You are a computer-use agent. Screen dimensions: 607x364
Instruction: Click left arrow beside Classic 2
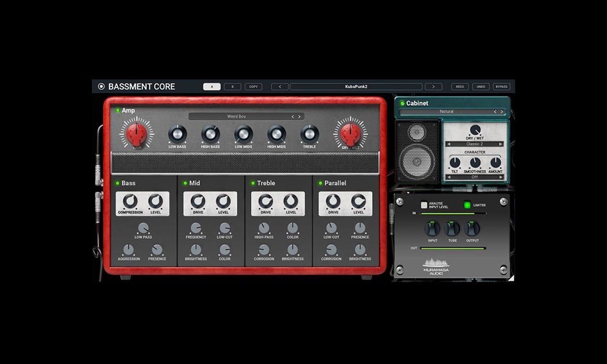449,144
